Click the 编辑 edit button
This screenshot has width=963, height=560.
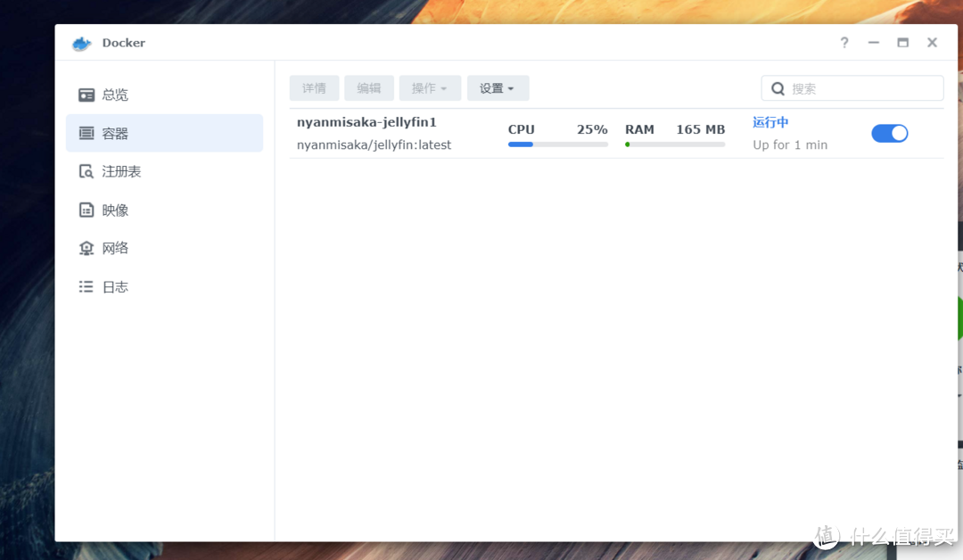[x=369, y=88]
